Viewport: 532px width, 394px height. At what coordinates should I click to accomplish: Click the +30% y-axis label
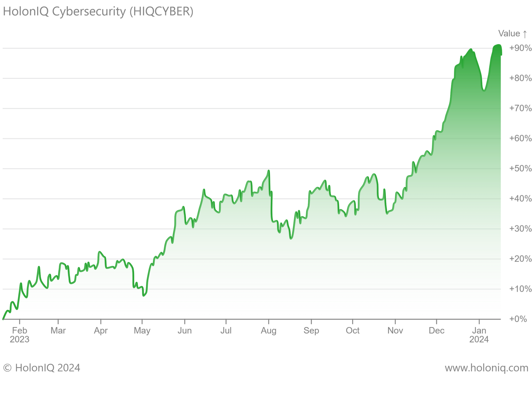pos(520,228)
